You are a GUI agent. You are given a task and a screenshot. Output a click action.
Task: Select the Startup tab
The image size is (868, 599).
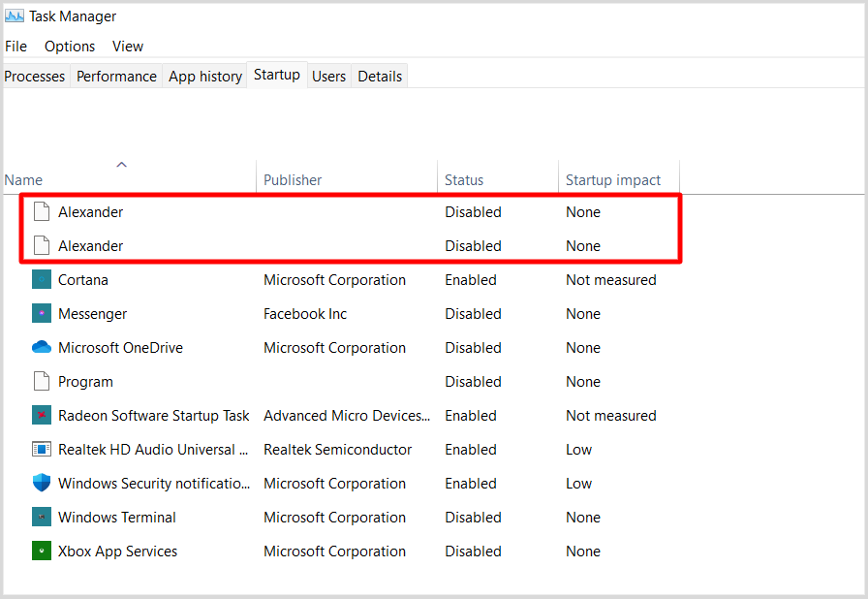point(277,75)
